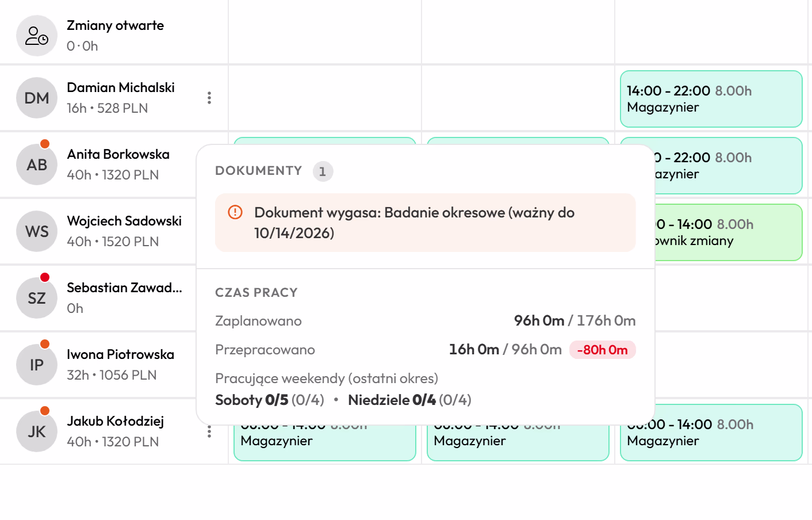Click Iwona Piotrowska's 32h • 1056 PLN summary

tap(112, 375)
